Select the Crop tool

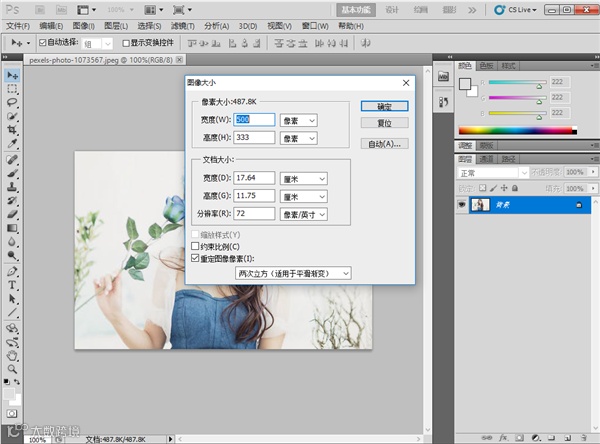pyautogui.click(x=12, y=130)
